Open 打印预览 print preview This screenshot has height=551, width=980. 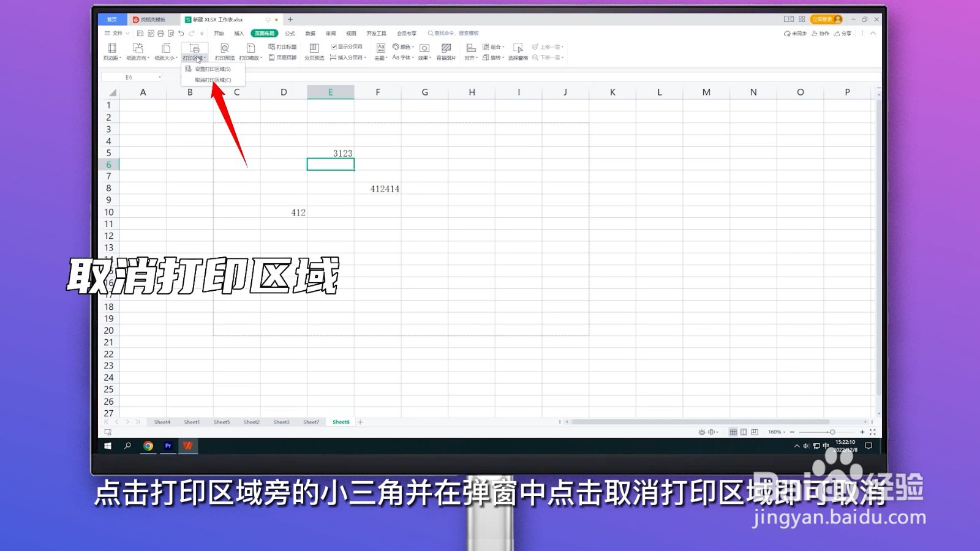pyautogui.click(x=225, y=51)
